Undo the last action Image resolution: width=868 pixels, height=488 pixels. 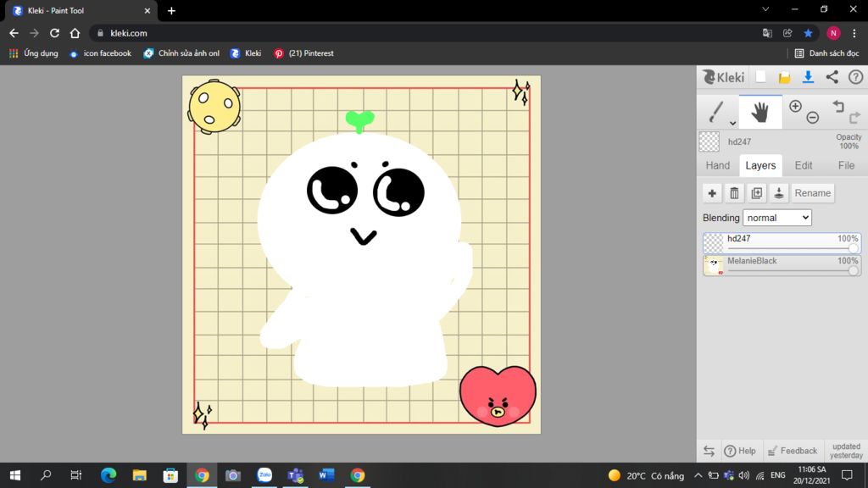[x=838, y=106]
